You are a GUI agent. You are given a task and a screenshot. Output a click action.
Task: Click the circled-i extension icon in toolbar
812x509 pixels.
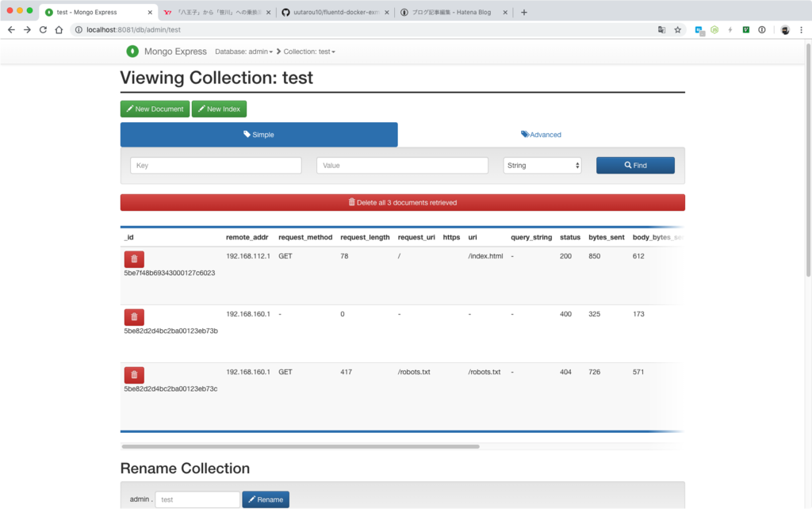[x=762, y=29]
